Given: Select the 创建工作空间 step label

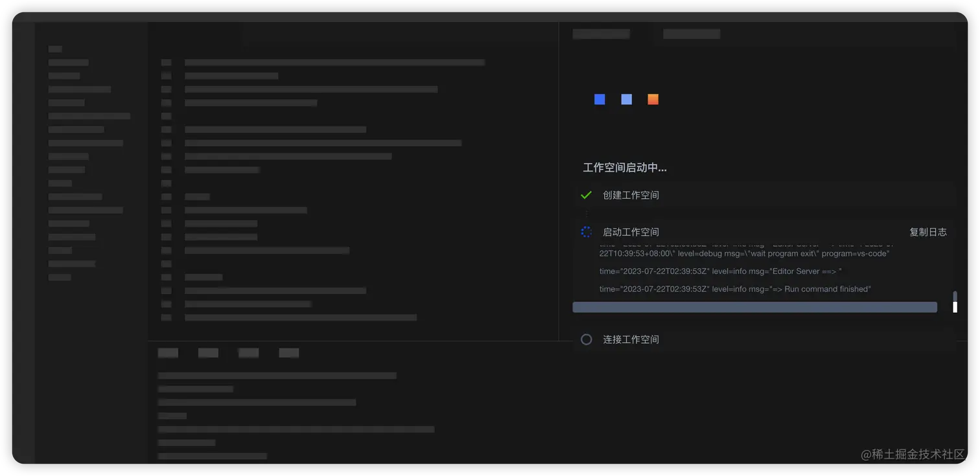Looking at the screenshot, I should pos(631,195).
